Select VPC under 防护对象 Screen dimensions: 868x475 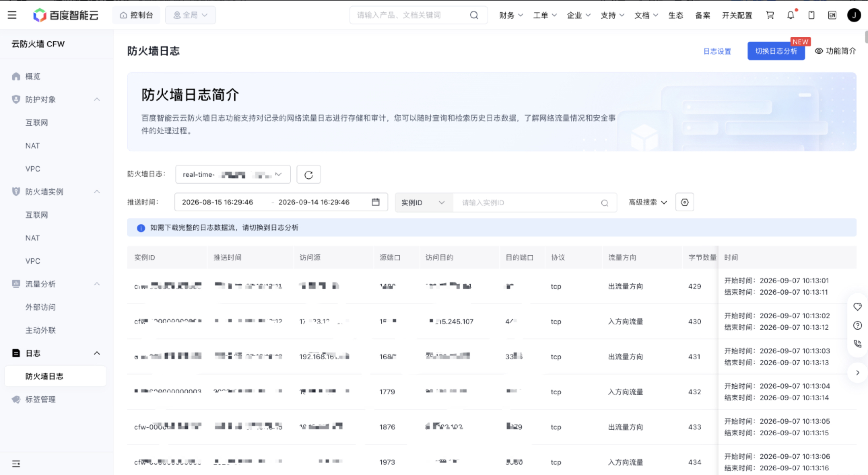click(33, 169)
